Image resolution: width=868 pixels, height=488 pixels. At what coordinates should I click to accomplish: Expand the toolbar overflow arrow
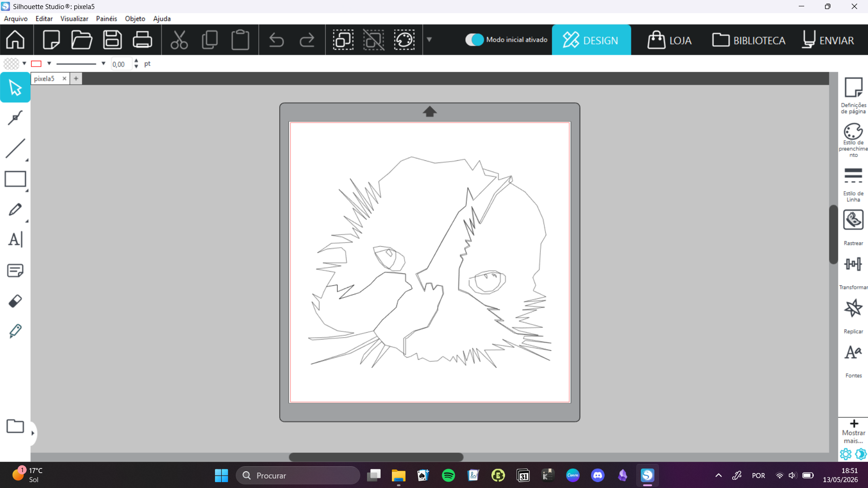coord(429,40)
